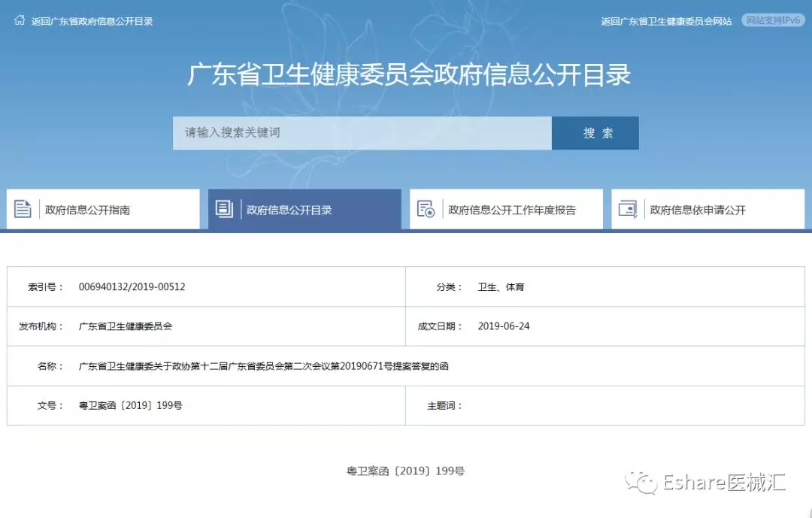Click the document icon beside 政府信息公开指南

point(23,210)
